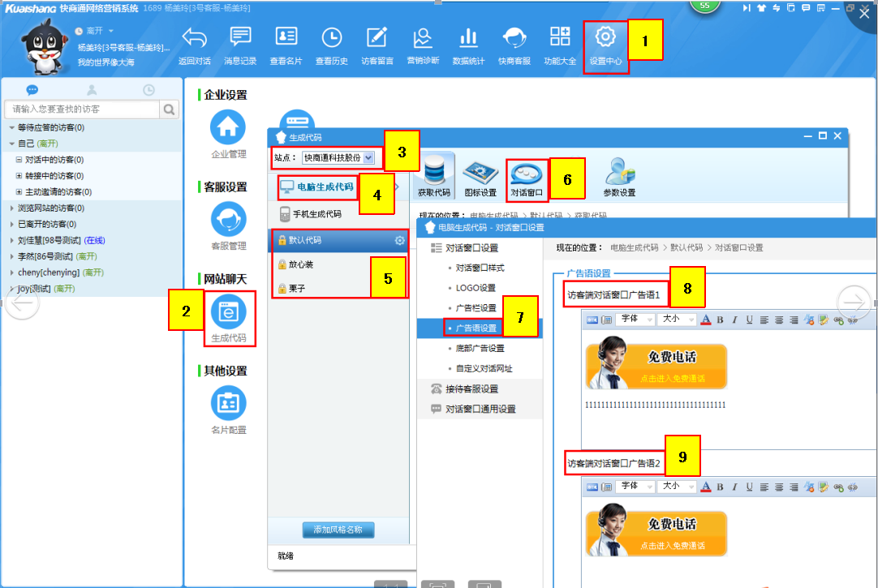Open 自定义对话网址 settings

pyautogui.click(x=484, y=369)
